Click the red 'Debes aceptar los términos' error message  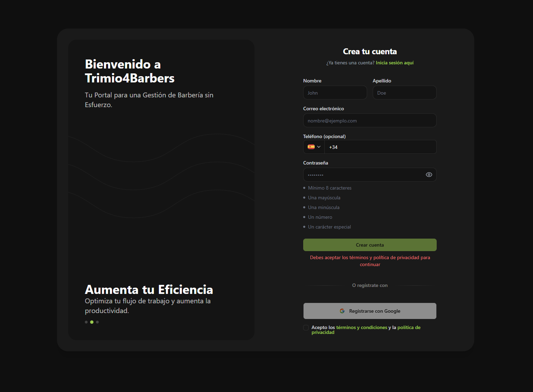370,261
